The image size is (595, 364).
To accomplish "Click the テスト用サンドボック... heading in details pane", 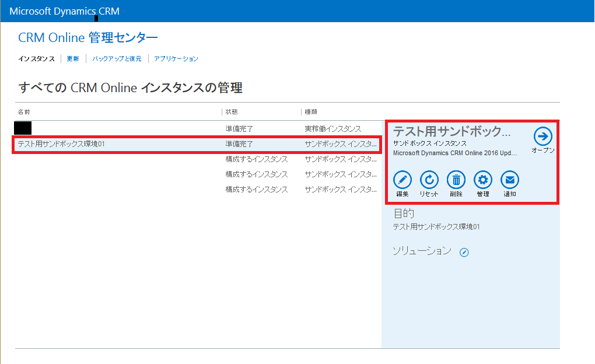I will [x=452, y=131].
